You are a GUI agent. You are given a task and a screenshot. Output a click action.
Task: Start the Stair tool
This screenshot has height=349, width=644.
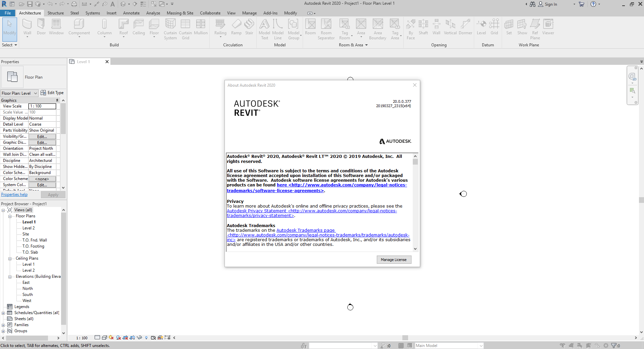(x=249, y=27)
